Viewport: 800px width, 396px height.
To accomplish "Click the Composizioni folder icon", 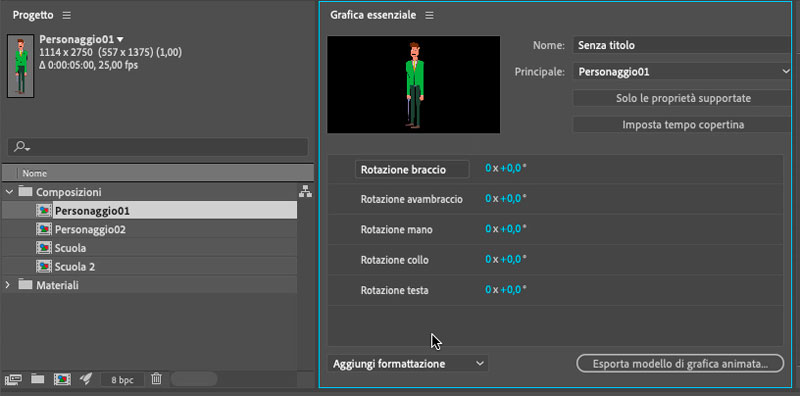I will pyautogui.click(x=25, y=192).
